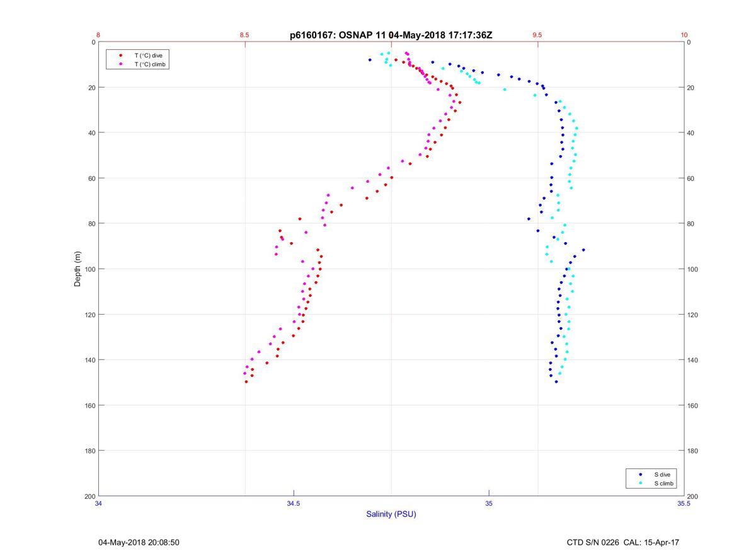Click the left depth axis tick '120'
The width and height of the screenshot is (756, 558).
pos(90,315)
